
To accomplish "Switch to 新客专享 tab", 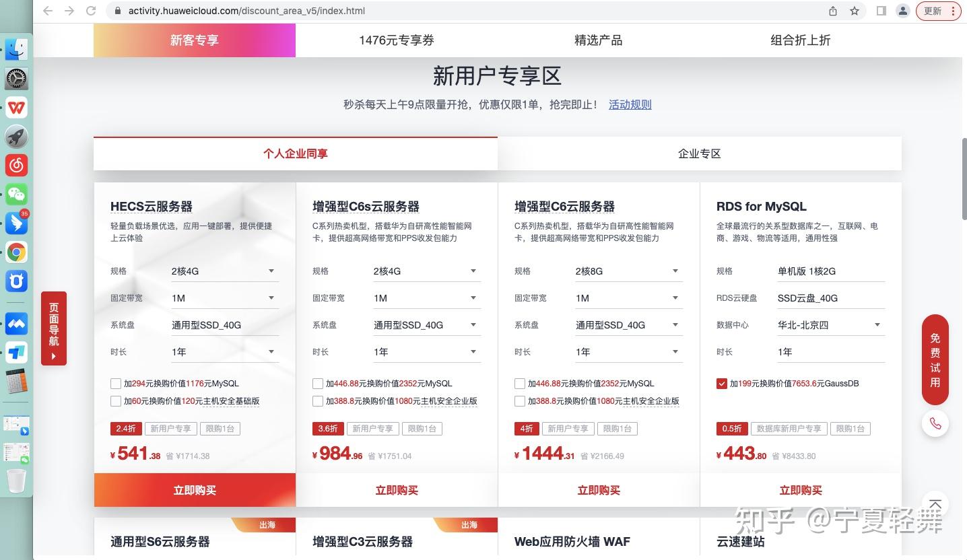I will coord(195,40).
